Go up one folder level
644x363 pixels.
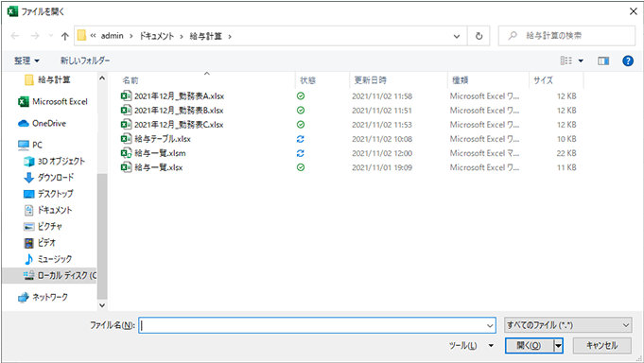[x=65, y=36]
